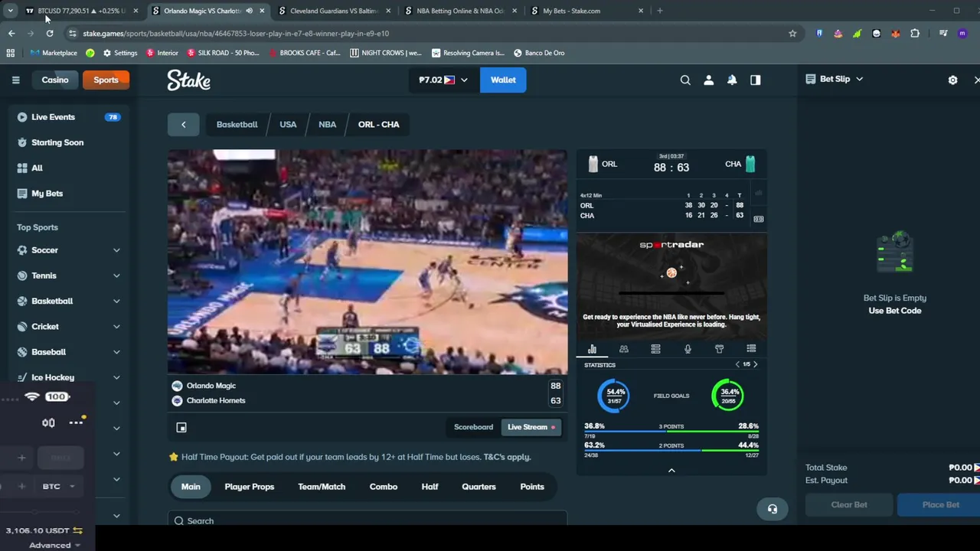The width and height of the screenshot is (980, 551).
Task: Open the Chrome tab search dropdown
Action: (10, 11)
